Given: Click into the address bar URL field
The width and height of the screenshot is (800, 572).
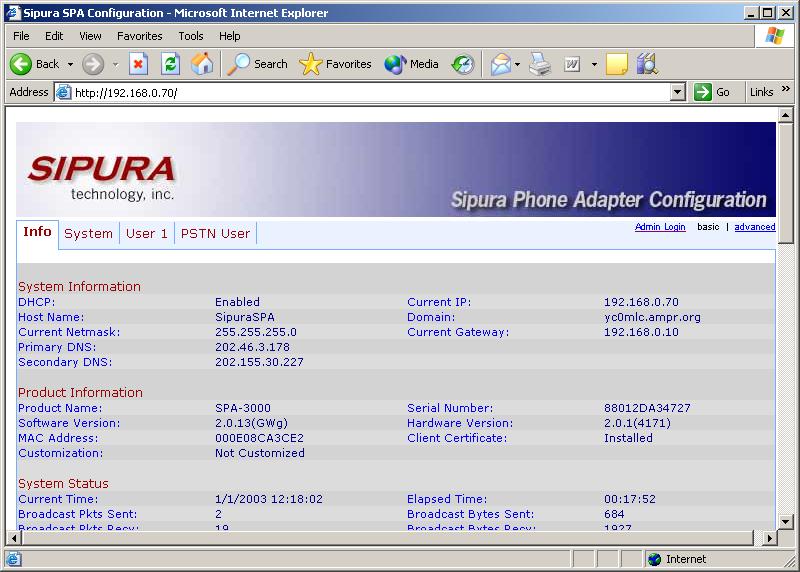Looking at the screenshot, I should 370,92.
